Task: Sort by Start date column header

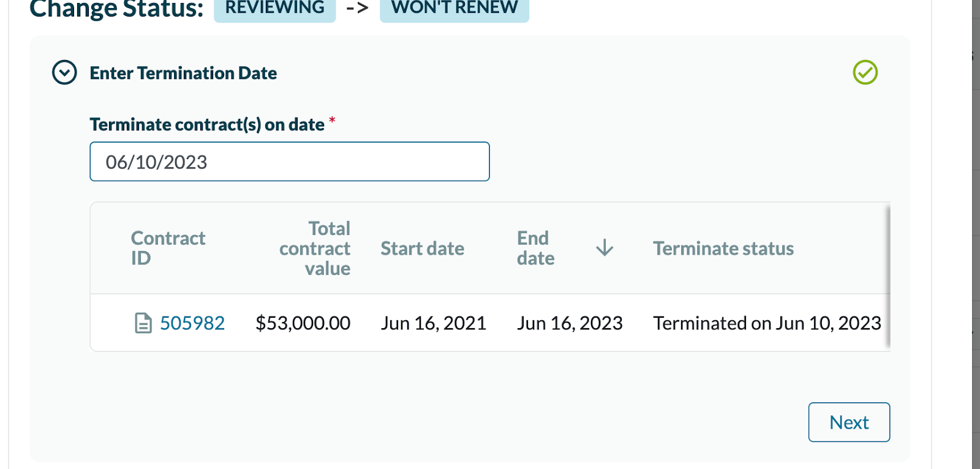Action: (422, 249)
